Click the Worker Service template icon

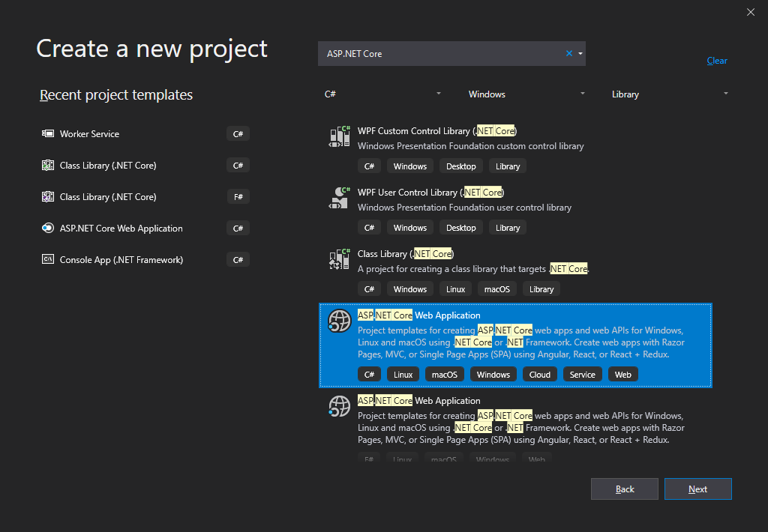pyautogui.click(x=47, y=134)
